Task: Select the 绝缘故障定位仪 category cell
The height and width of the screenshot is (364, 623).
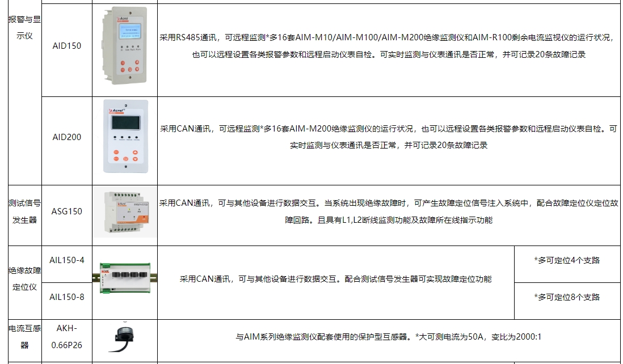Action: [24, 278]
